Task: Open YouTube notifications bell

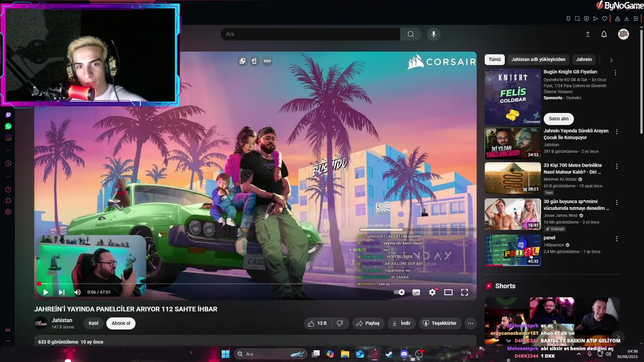Action: (604, 34)
